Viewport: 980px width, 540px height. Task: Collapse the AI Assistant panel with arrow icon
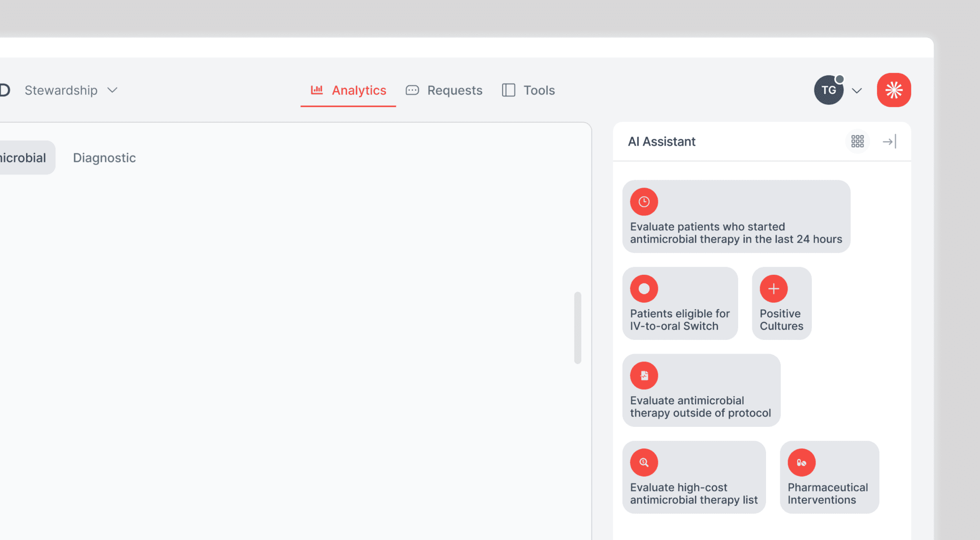[889, 142]
